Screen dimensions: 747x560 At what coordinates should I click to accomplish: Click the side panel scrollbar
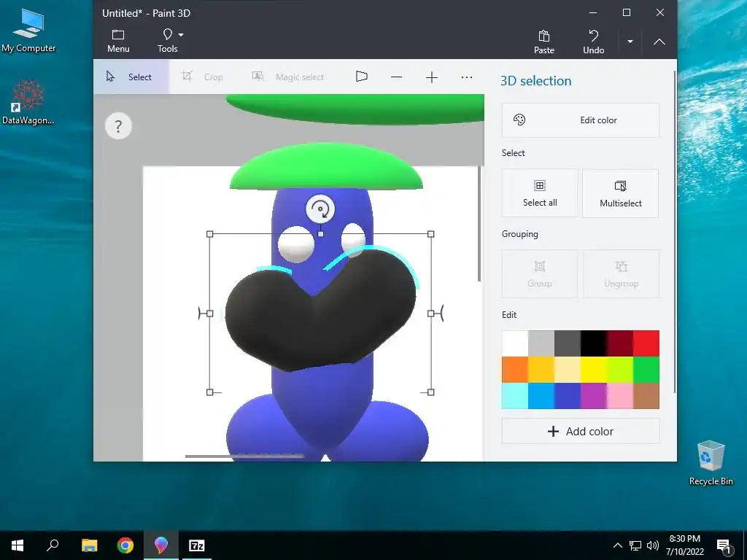pyautogui.click(x=675, y=232)
